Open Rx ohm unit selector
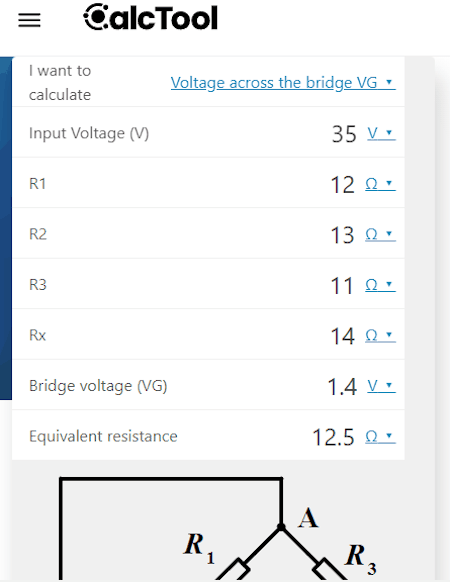 point(380,335)
